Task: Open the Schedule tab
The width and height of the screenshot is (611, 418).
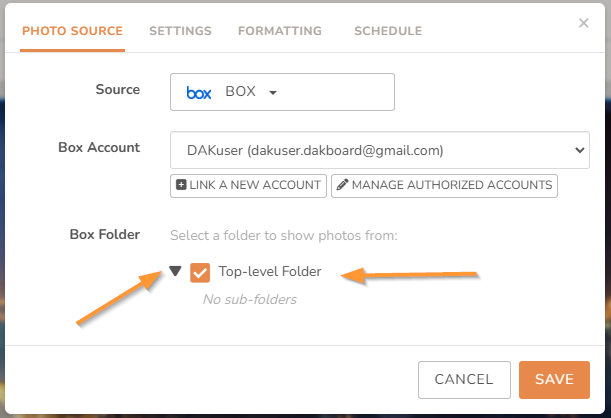Action: click(388, 31)
